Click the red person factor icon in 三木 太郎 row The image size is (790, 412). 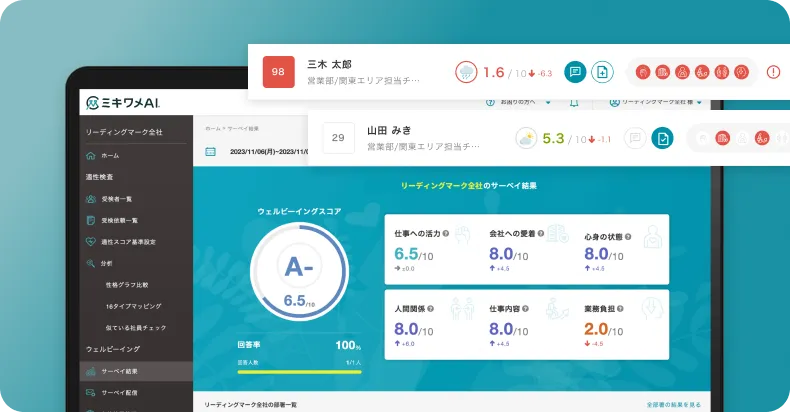pos(682,72)
